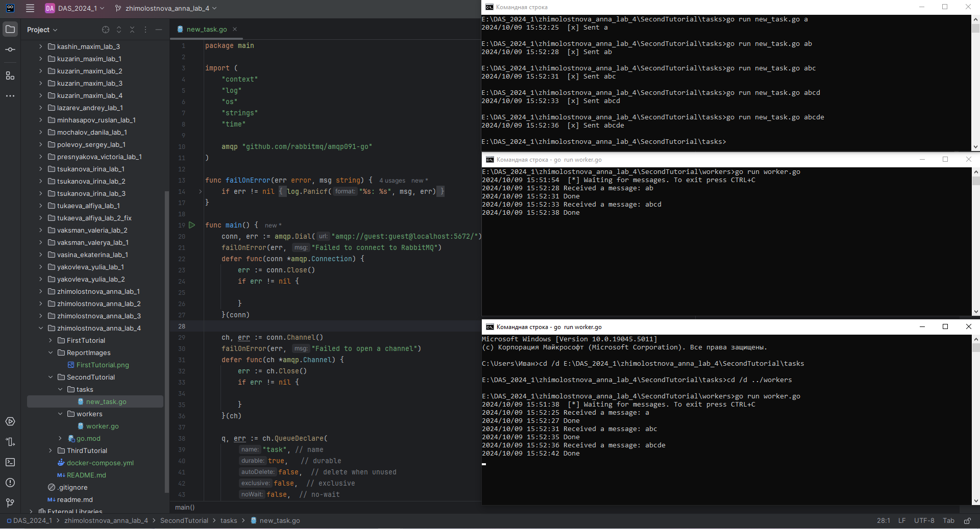Run main function gutter arrow

[192, 225]
